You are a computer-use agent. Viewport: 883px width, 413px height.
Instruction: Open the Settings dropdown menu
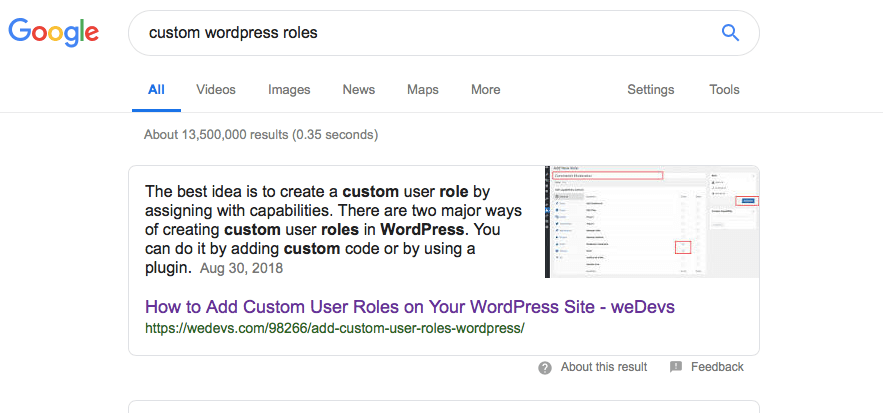651,90
